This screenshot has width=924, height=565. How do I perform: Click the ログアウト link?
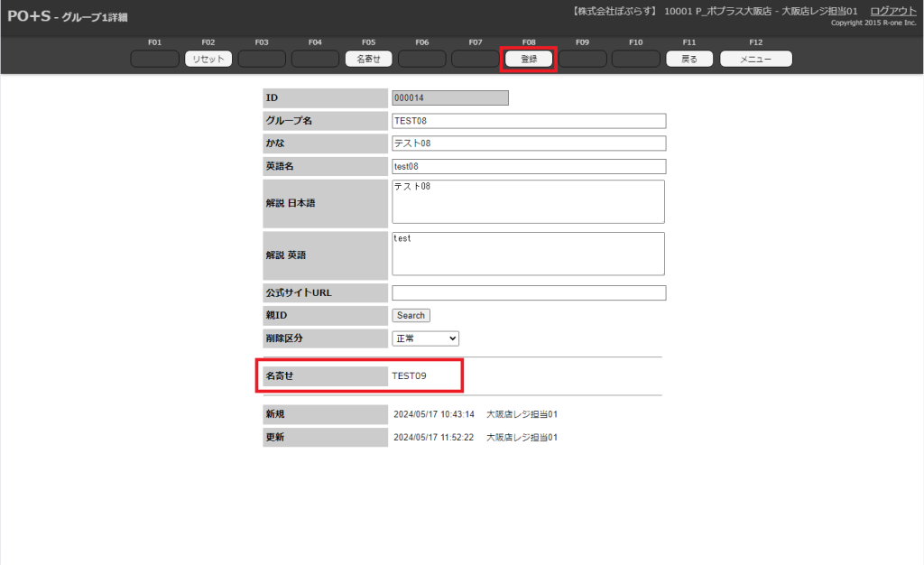[x=892, y=11]
